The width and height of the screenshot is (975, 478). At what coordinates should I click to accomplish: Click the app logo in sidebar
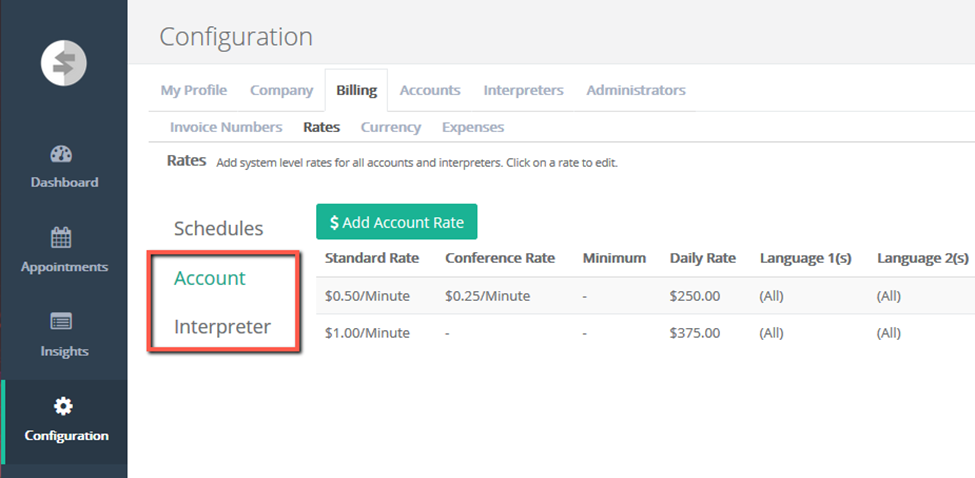point(63,64)
